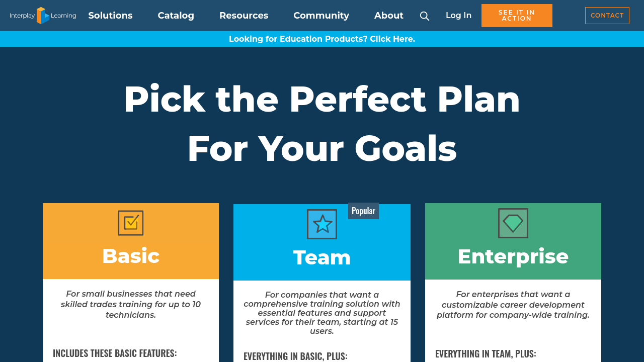Screen dimensions: 644x362
Task: Click the Contact button
Action: (x=607, y=16)
